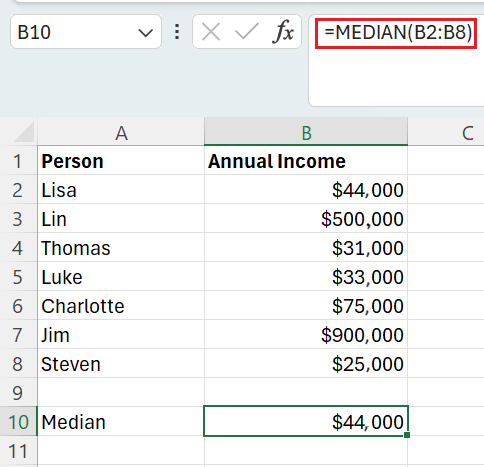Select the Annual Income header cell

click(x=306, y=161)
